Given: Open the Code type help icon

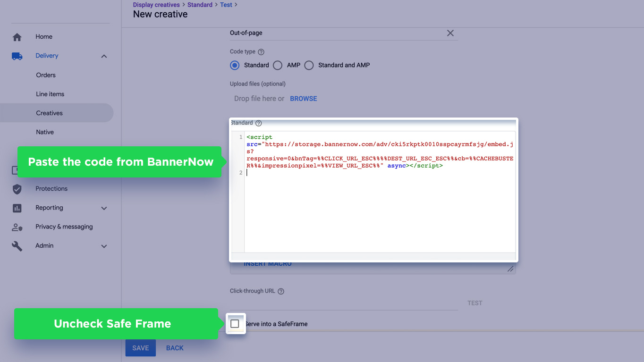Looking at the screenshot, I should [261, 52].
